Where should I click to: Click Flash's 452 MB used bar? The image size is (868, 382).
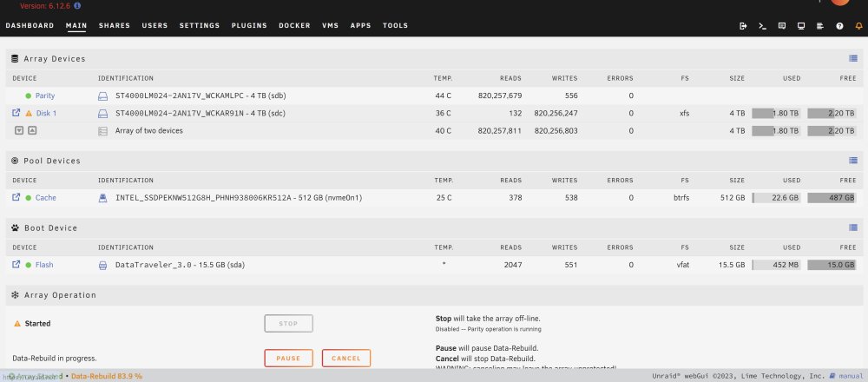click(x=776, y=265)
